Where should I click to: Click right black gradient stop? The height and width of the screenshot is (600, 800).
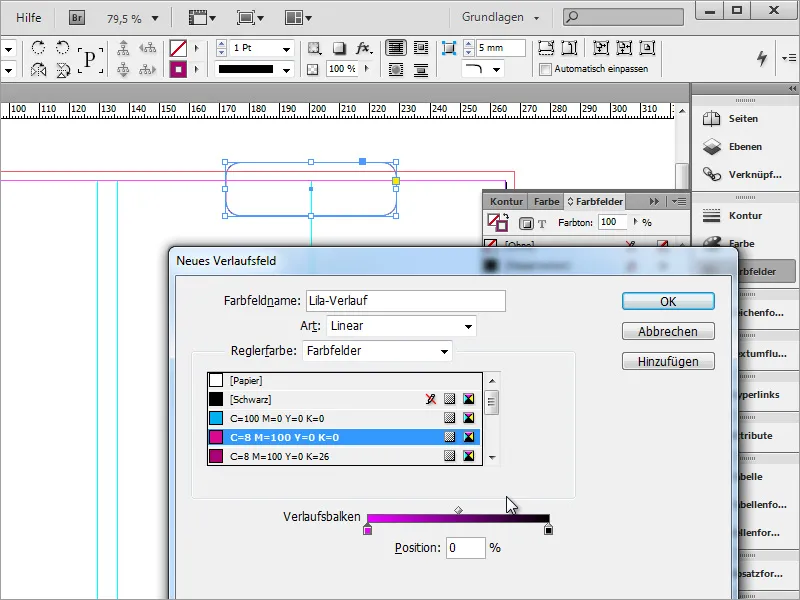coord(548,530)
